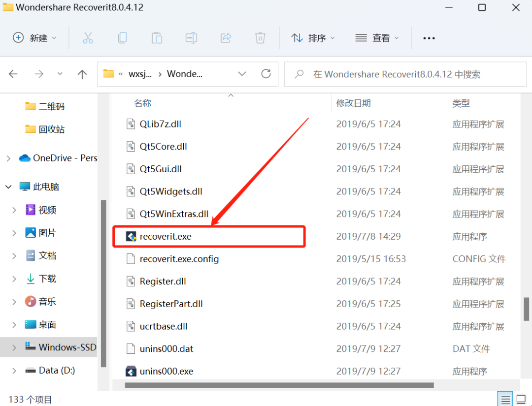Open the 音乐 library
The height and width of the screenshot is (406, 532).
pyautogui.click(x=41, y=301)
